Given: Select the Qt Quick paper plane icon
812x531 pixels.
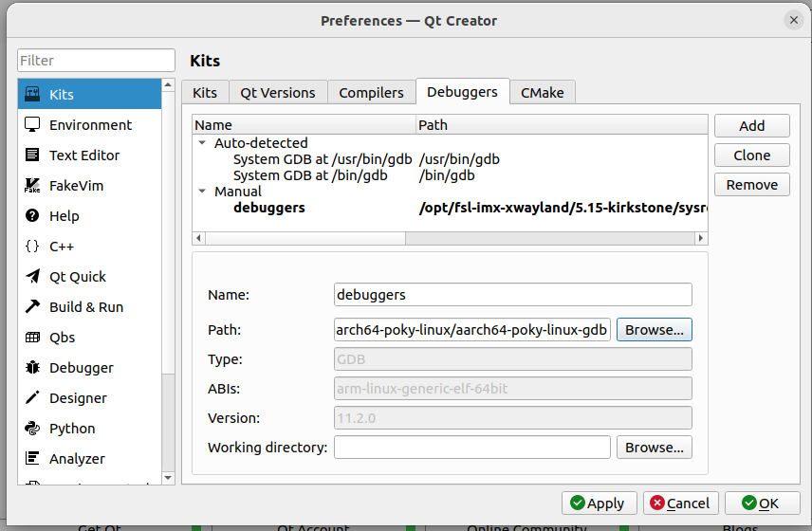Looking at the screenshot, I should click(32, 277).
